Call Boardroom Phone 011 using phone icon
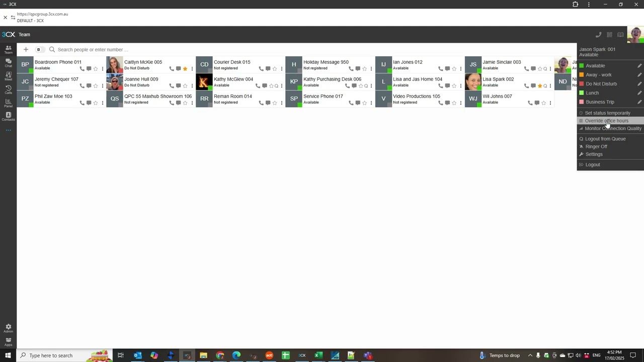The width and height of the screenshot is (644, 362). point(82,69)
